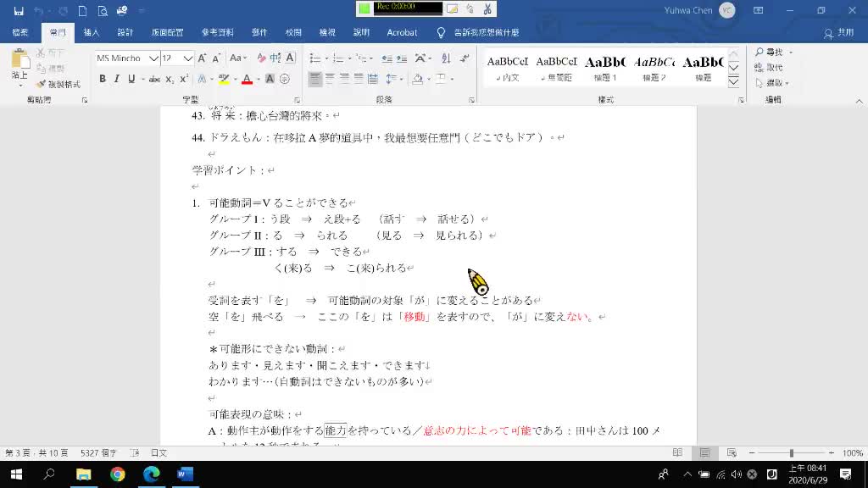The width and height of the screenshot is (868, 488).
Task: Open the Paragraph dialog launcher
Action: pyautogui.click(x=471, y=100)
